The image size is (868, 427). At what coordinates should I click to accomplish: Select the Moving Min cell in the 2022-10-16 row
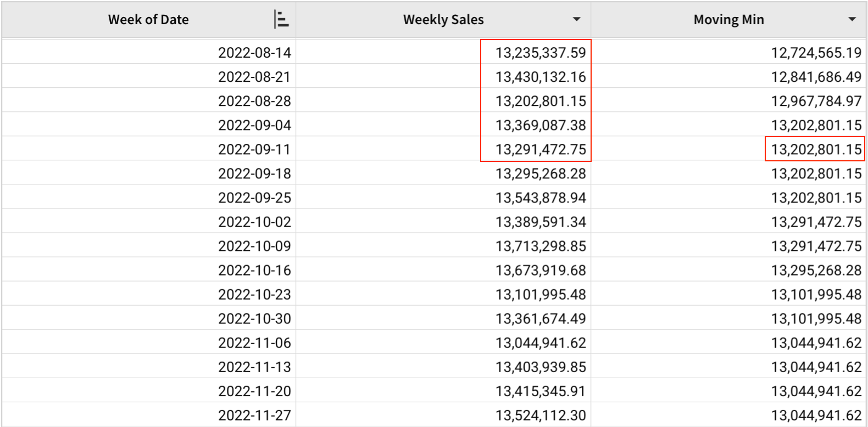816,270
